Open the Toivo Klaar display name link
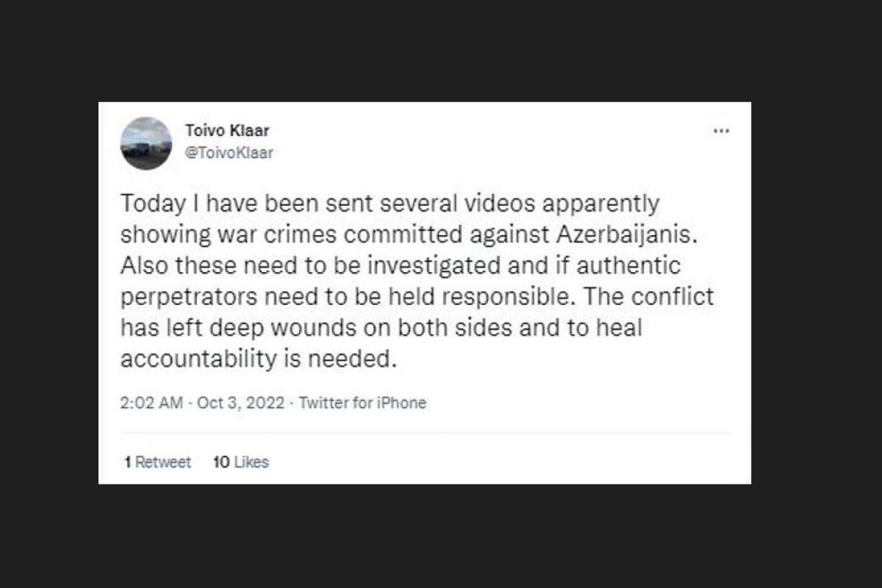This screenshot has height=588, width=882. (x=226, y=131)
